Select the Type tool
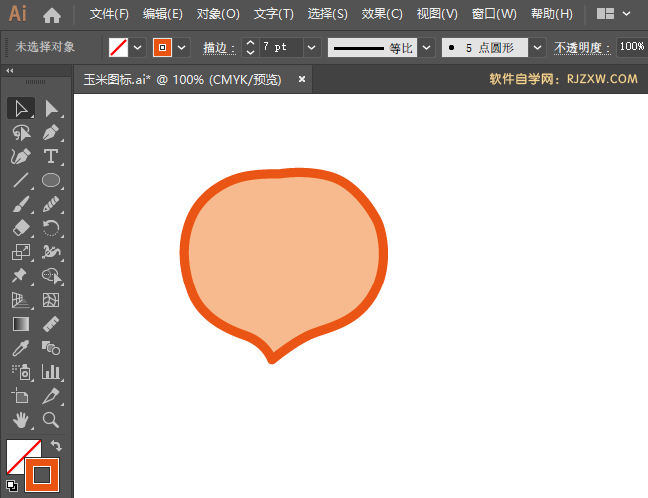The height and width of the screenshot is (498, 648). 51,156
